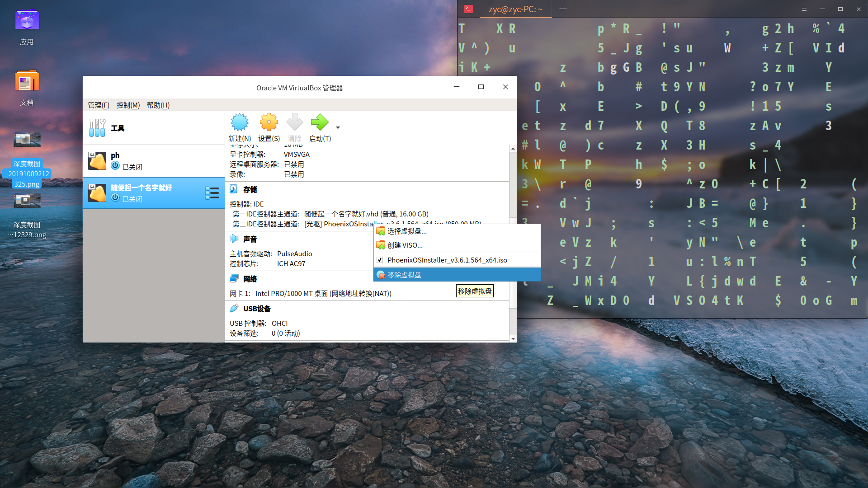Maximize the VirtualBox Manager window
868x488 pixels.
point(481,87)
